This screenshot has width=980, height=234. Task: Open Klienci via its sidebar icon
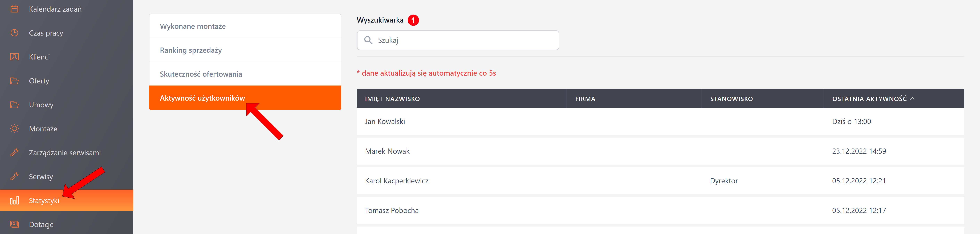click(x=14, y=57)
